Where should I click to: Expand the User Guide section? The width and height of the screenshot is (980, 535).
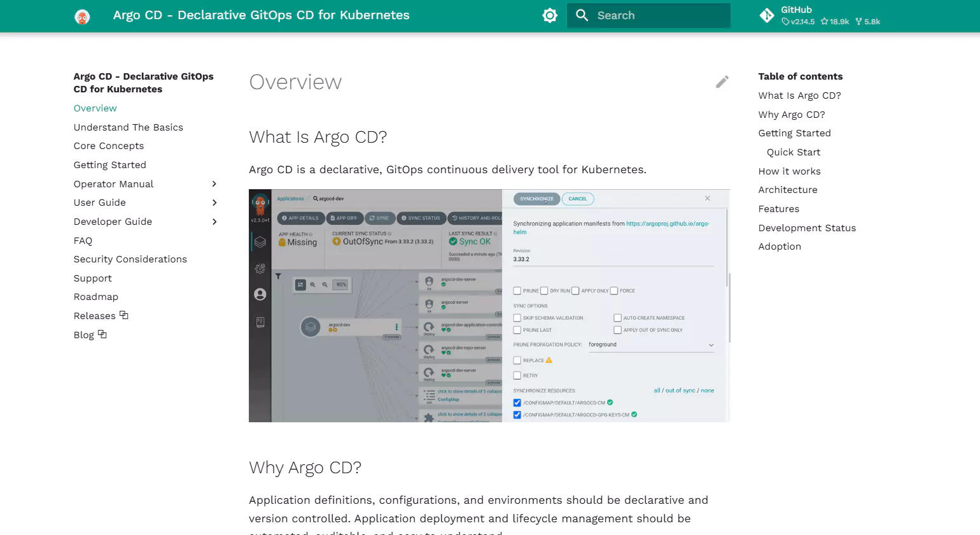coord(214,203)
